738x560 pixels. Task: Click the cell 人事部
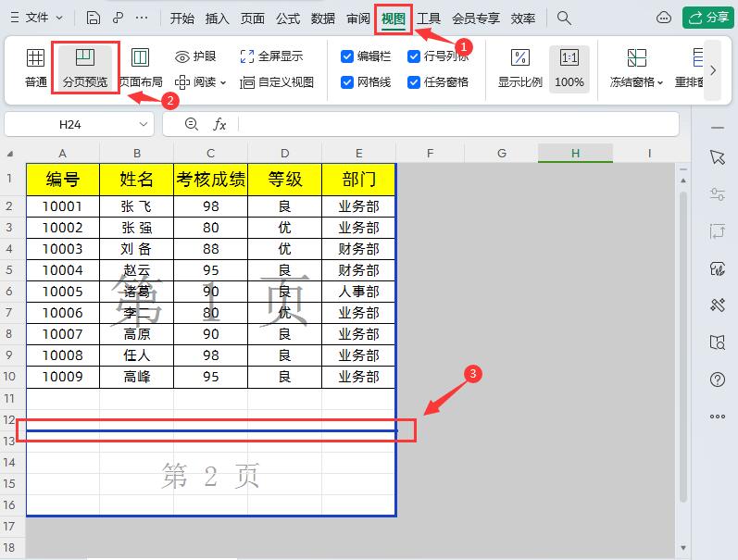358,292
